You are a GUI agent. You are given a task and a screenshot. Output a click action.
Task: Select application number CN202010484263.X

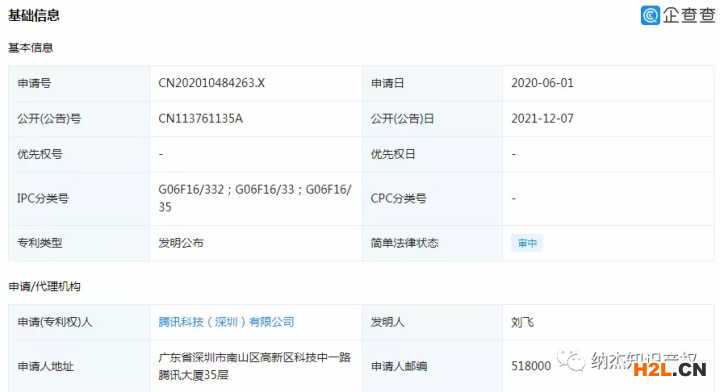point(212,83)
